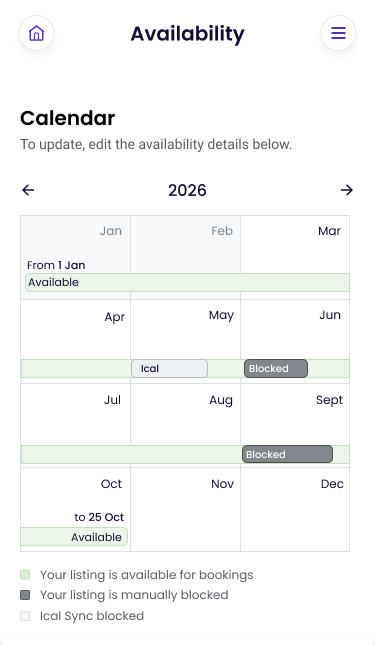Select the Nov month cell
Screen dimensions: 375x645
(x=185, y=509)
